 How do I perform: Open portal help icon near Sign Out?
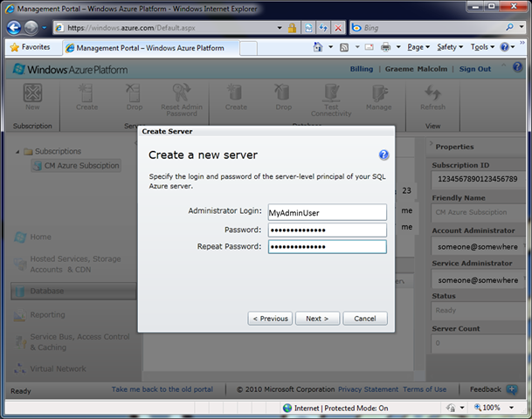pyautogui.click(x=517, y=67)
